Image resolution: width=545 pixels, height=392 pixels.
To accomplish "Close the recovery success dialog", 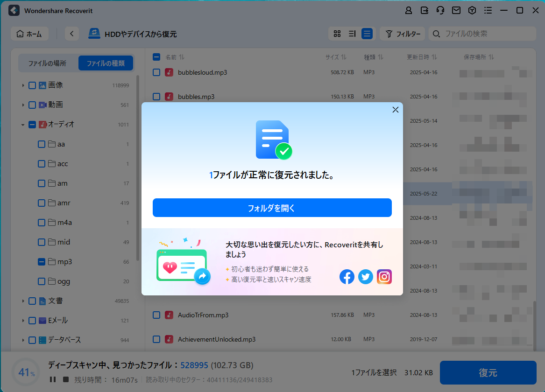I will 396,110.
